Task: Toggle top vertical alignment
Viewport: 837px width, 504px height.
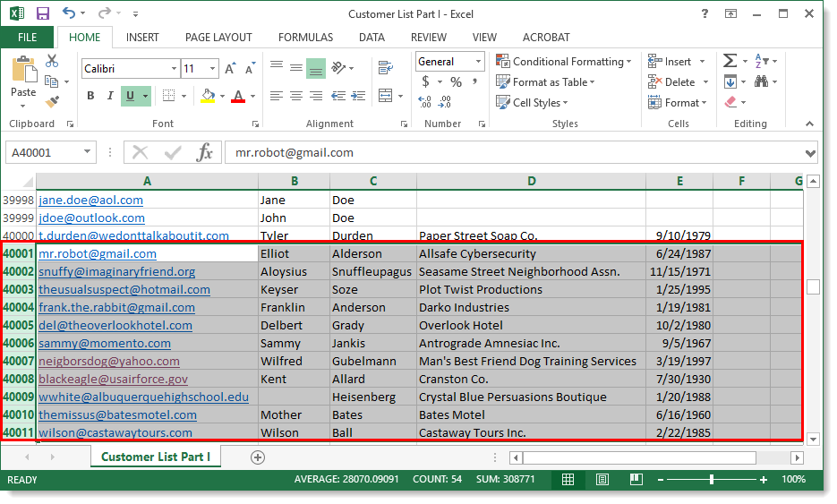Action: point(277,65)
